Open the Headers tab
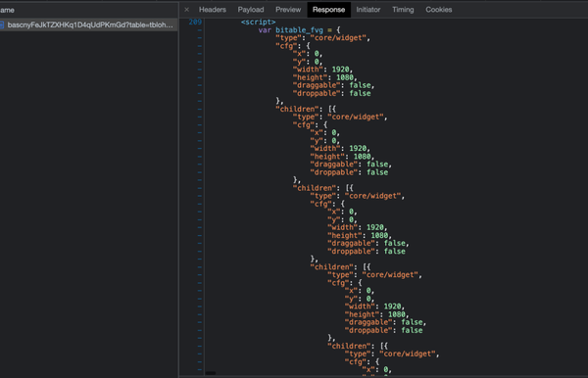Image resolution: width=588 pixels, height=378 pixels. (213, 10)
